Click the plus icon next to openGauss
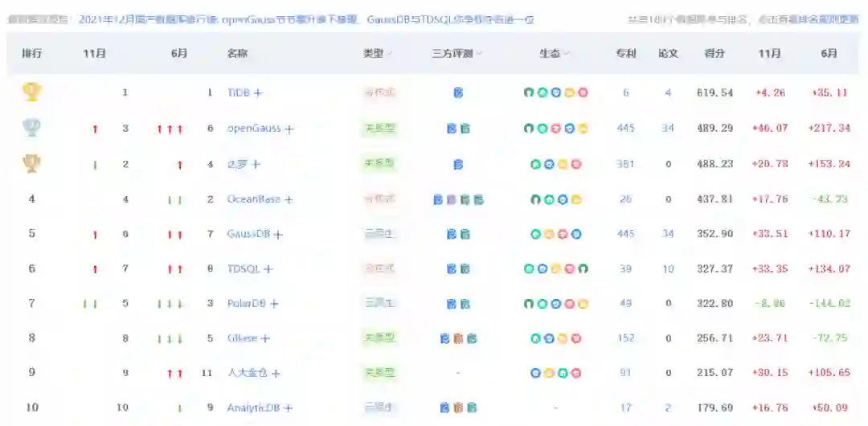This screenshot has height=426, width=868. [289, 129]
